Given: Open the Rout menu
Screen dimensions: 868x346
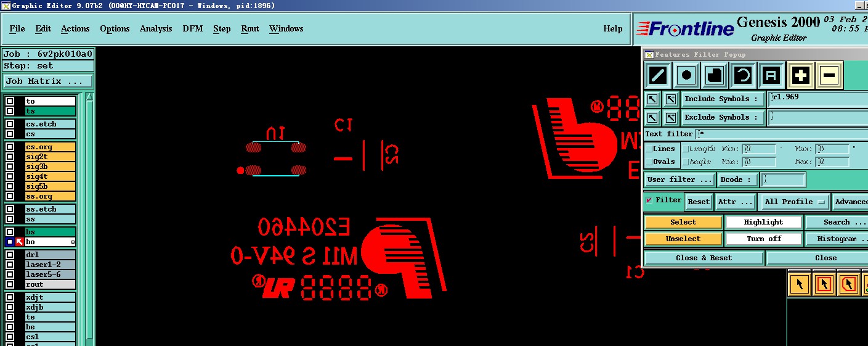Looking at the screenshot, I should 250,28.
